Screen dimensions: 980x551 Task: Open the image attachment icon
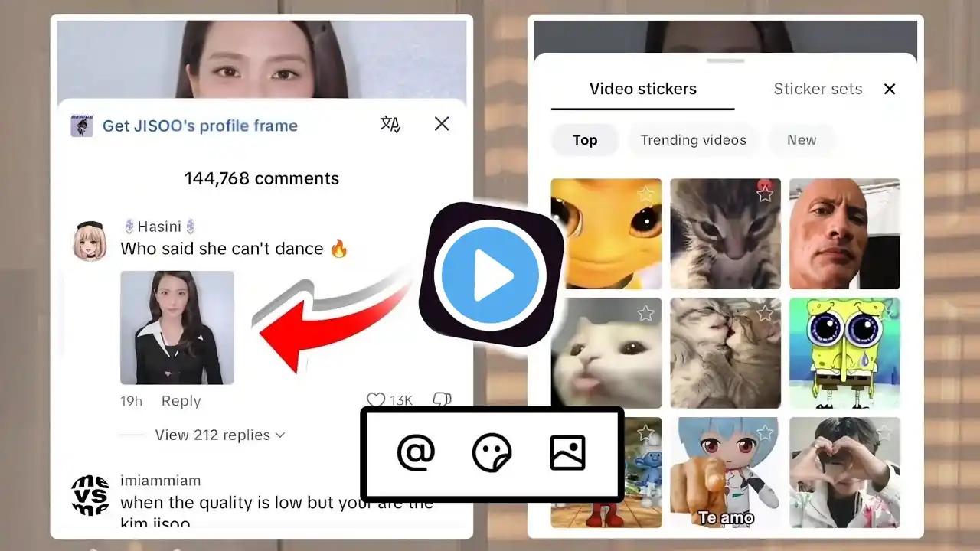567,452
